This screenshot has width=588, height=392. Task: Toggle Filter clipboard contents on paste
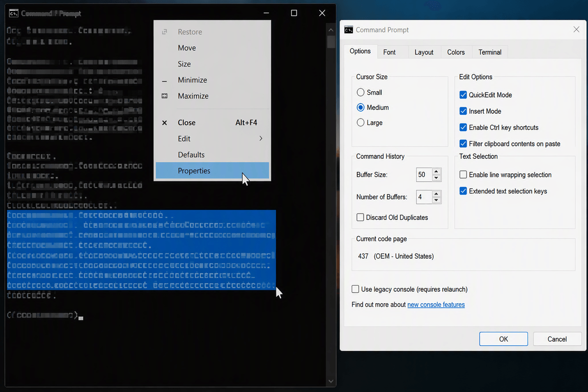463,144
